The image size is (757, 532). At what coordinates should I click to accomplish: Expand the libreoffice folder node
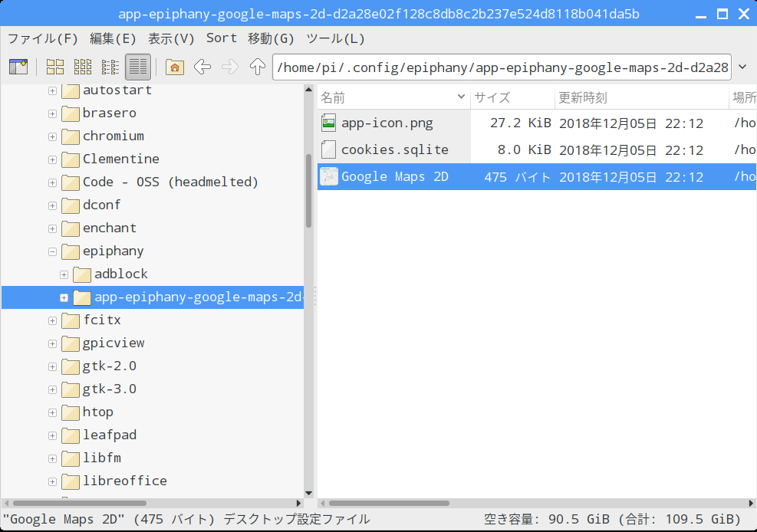53,481
